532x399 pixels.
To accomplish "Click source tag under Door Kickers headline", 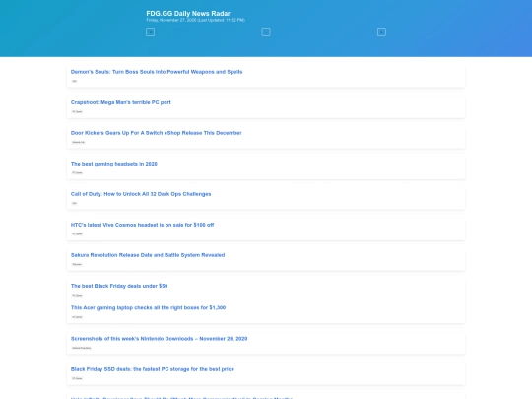I will (x=79, y=142).
